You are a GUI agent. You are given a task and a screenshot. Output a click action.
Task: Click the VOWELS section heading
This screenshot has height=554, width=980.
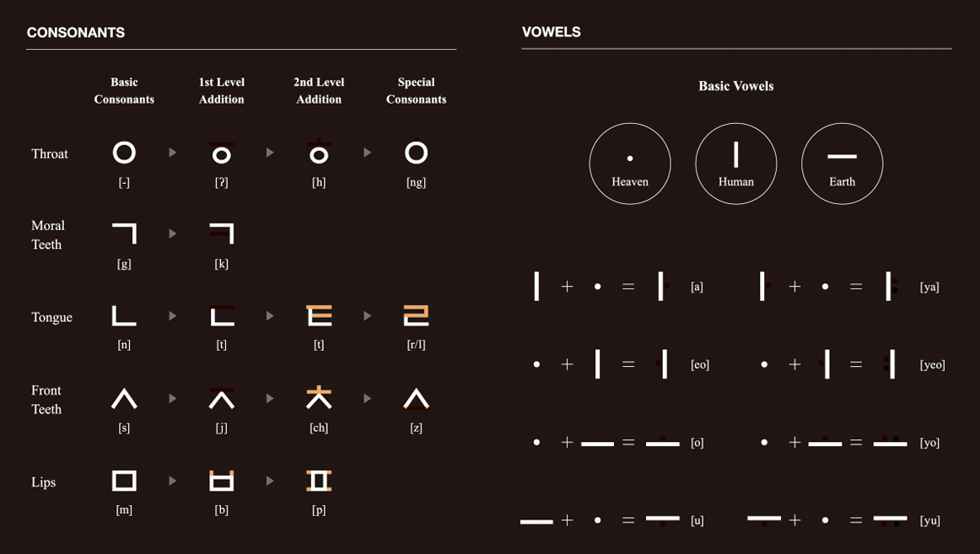[551, 33]
